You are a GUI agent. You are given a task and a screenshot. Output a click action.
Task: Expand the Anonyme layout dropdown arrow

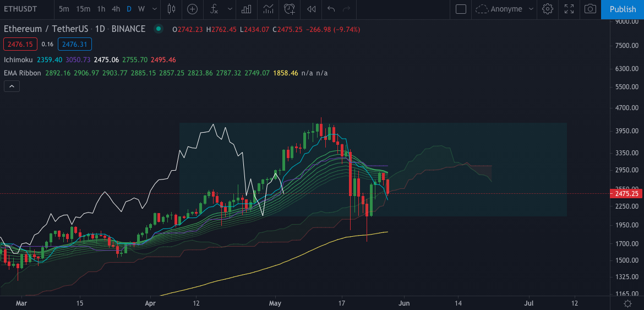click(x=531, y=9)
